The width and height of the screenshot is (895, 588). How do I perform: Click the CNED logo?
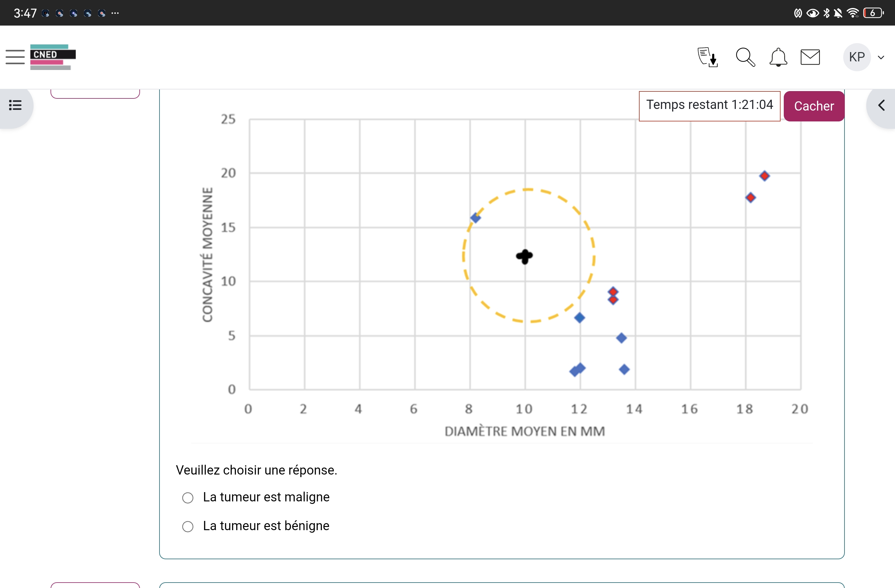(53, 57)
